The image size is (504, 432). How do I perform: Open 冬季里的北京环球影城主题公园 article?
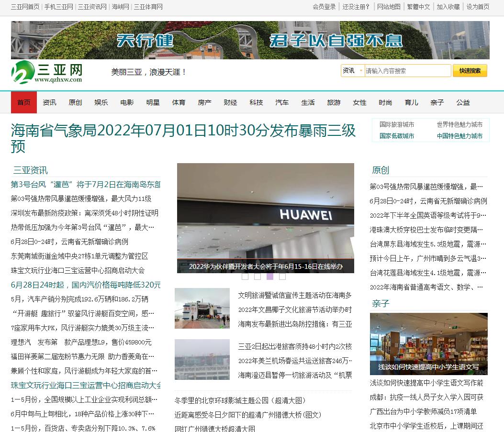click(240, 400)
